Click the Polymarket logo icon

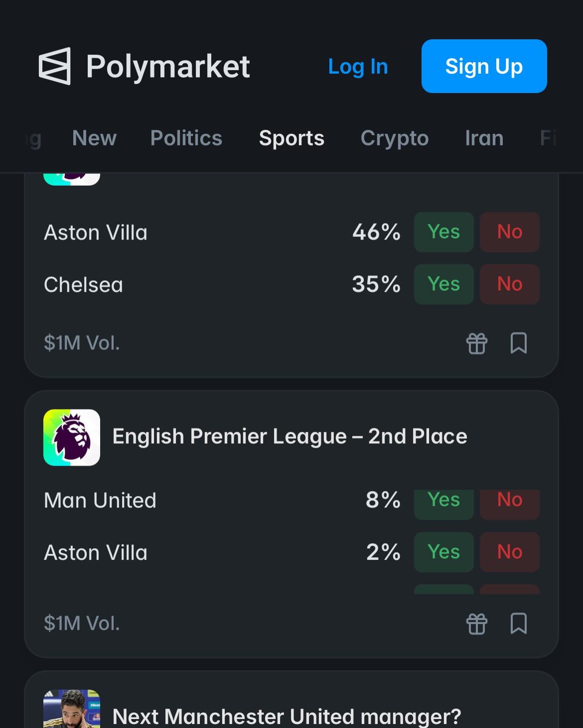coord(55,66)
